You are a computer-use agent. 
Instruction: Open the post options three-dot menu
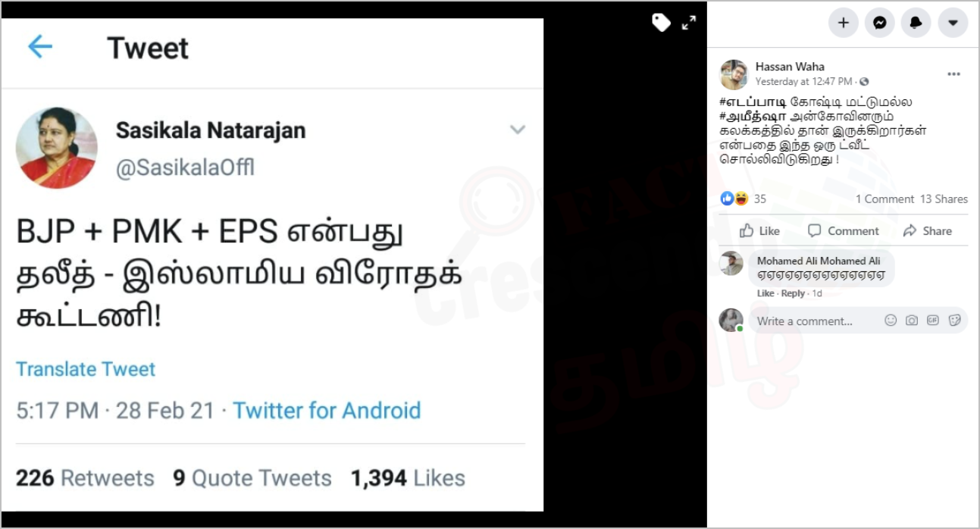(953, 74)
